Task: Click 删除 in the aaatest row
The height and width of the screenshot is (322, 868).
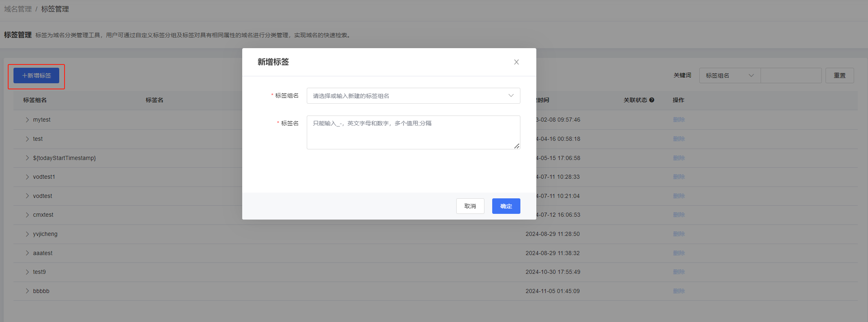Action: [679, 253]
